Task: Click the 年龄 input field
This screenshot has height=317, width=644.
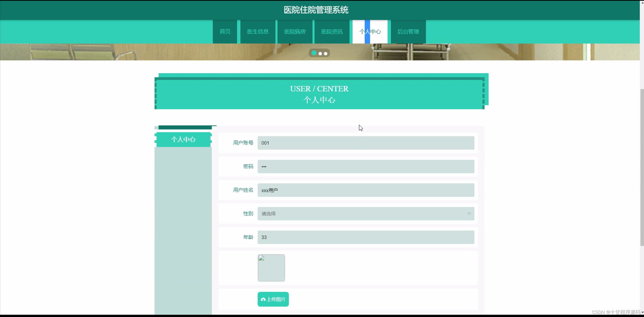Action: [366, 237]
